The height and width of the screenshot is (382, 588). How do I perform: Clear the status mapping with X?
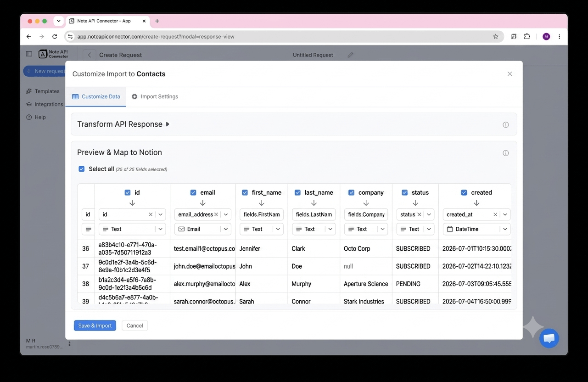point(419,214)
